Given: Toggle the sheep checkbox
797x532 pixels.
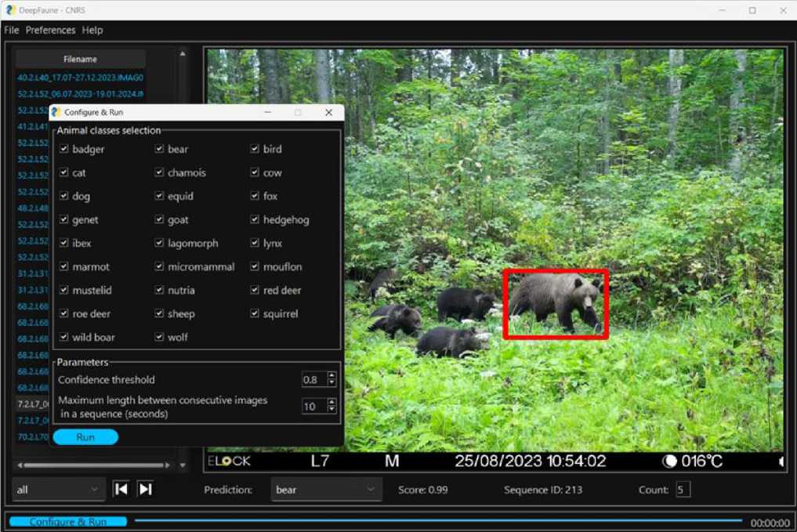Looking at the screenshot, I should coord(159,313).
